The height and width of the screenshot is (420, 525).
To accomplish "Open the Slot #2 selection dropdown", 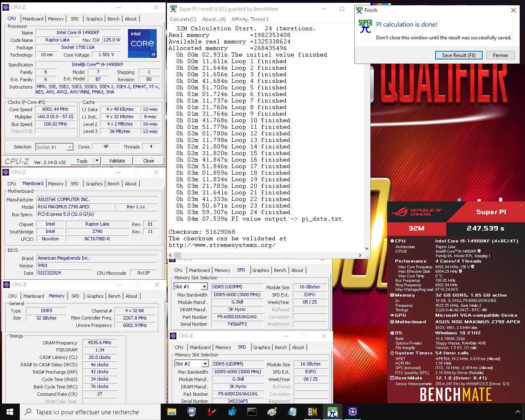I will [x=205, y=364].
